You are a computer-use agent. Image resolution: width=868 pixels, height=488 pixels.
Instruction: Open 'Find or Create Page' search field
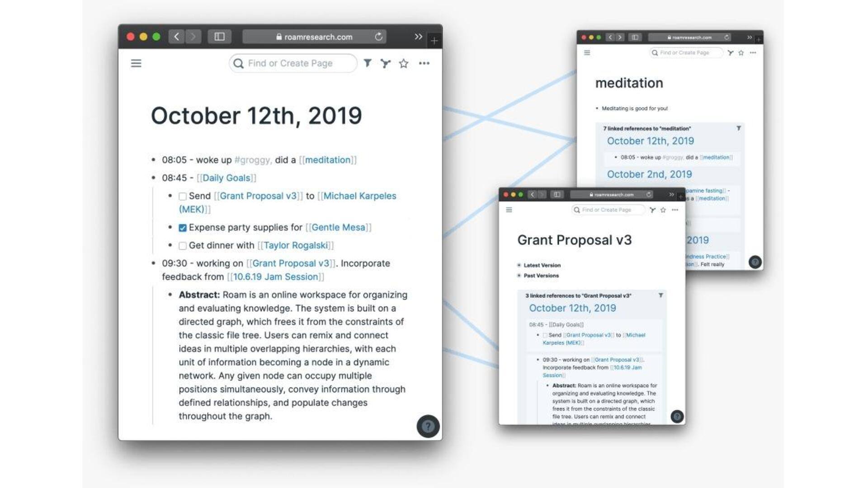coord(292,63)
